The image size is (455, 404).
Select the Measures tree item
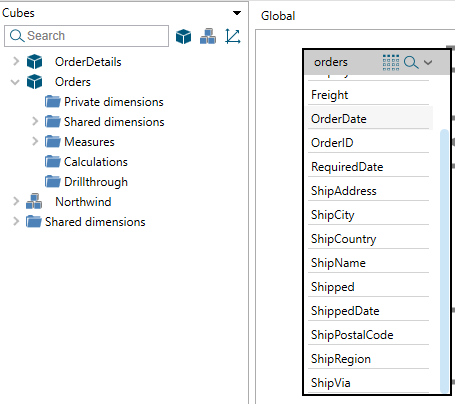pyautogui.click(x=89, y=142)
